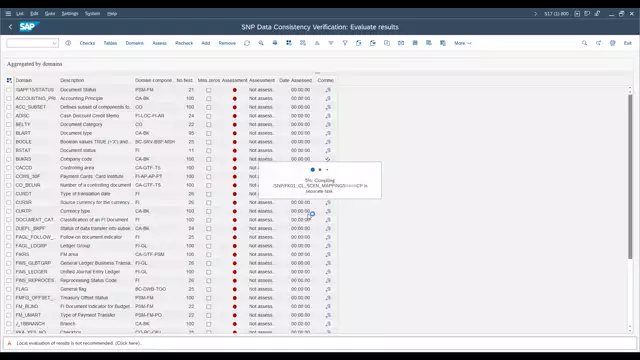Click the Assess toolbar button
Image resolution: width=640 pixels, height=360 pixels.
[x=160, y=43]
